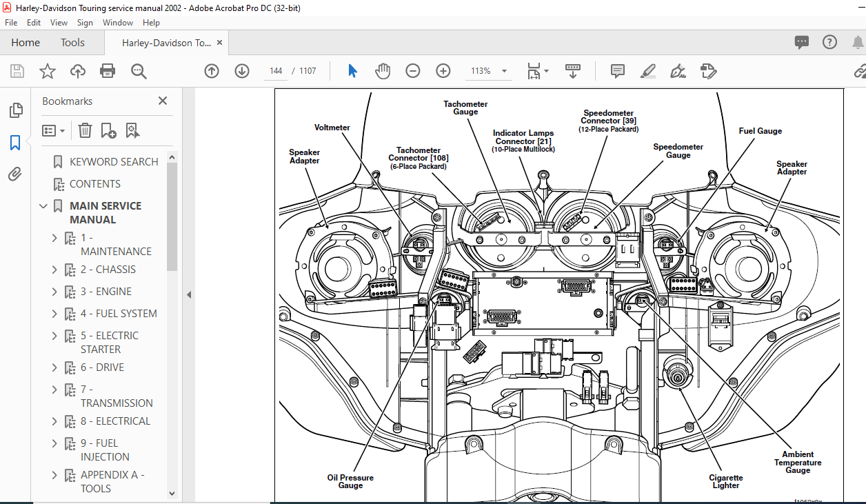Go to the next page arrow

coord(242,71)
